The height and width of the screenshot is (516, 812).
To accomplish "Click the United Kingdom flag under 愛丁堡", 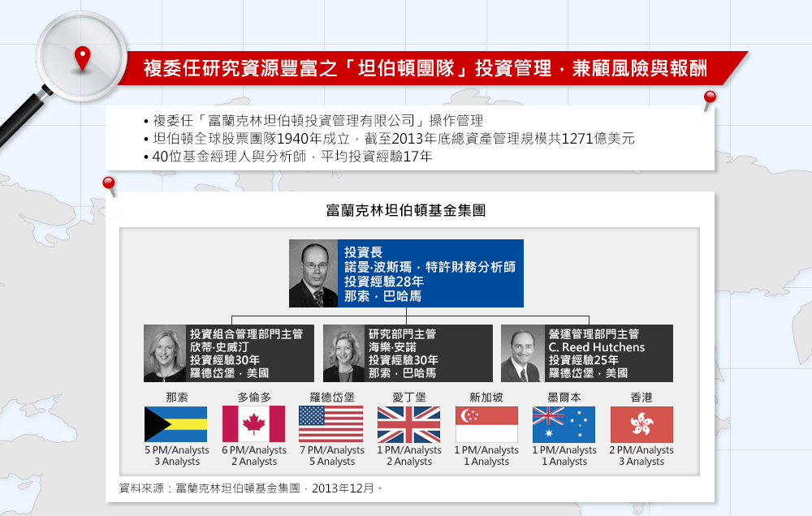I will 408,424.
